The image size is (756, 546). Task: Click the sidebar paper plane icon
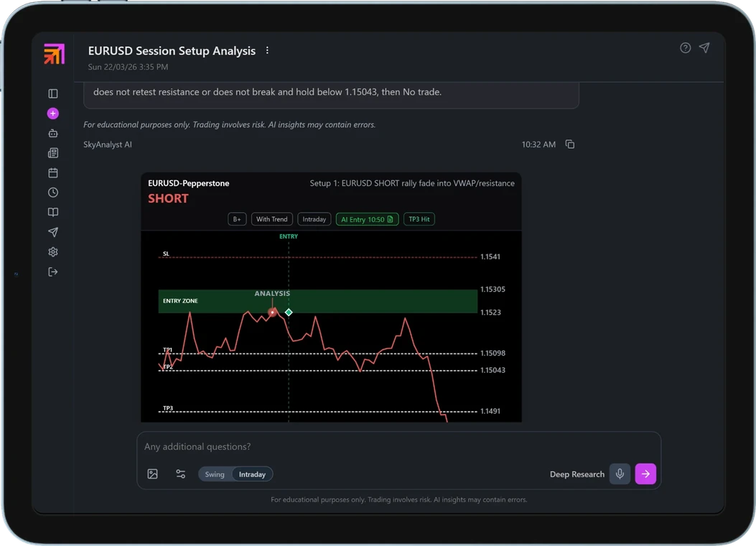[x=53, y=232]
